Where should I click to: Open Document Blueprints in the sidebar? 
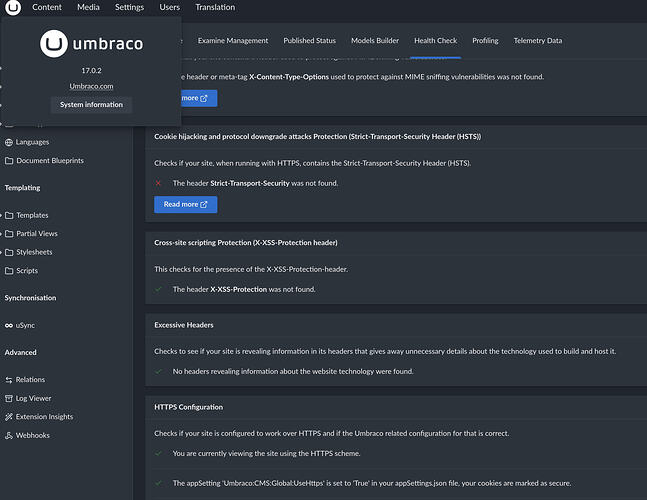tap(50, 161)
